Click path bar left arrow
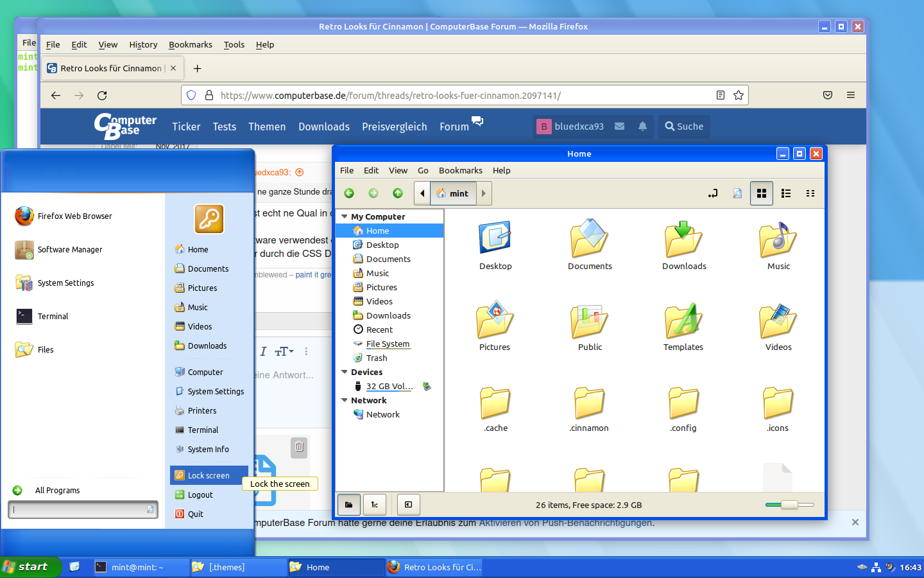The height and width of the screenshot is (578, 924). [x=422, y=193]
